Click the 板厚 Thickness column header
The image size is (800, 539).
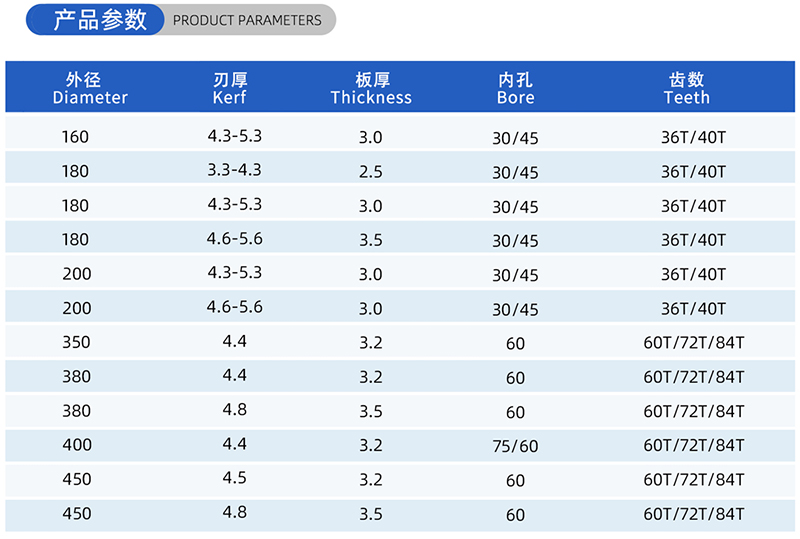tap(371, 88)
